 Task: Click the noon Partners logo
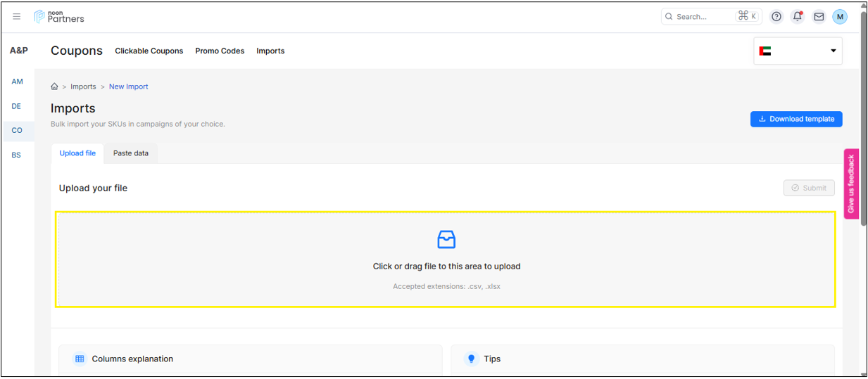point(59,16)
